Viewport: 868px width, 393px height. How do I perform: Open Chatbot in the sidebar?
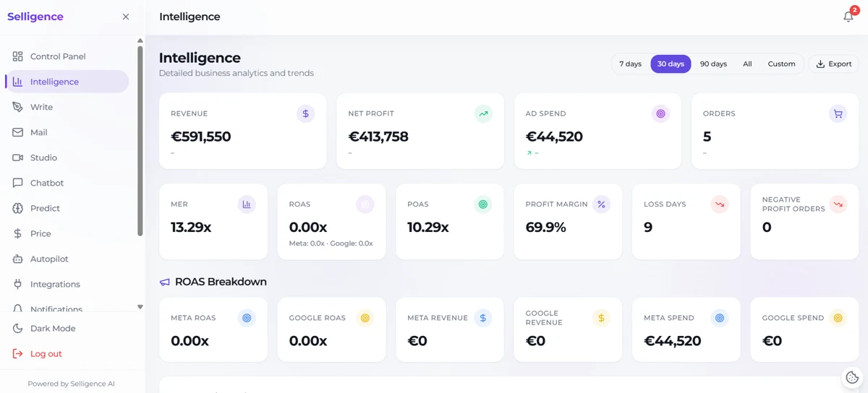(x=67, y=183)
